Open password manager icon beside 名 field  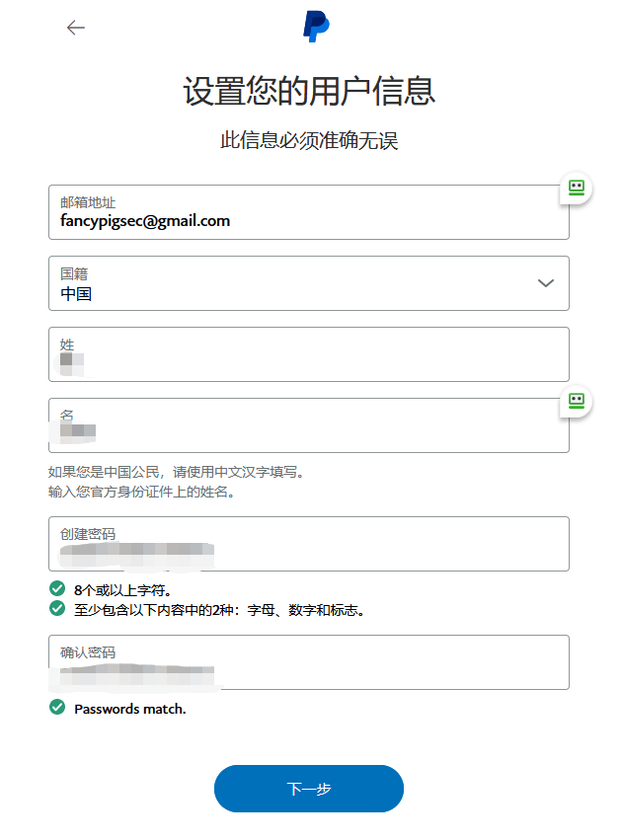[x=576, y=401]
